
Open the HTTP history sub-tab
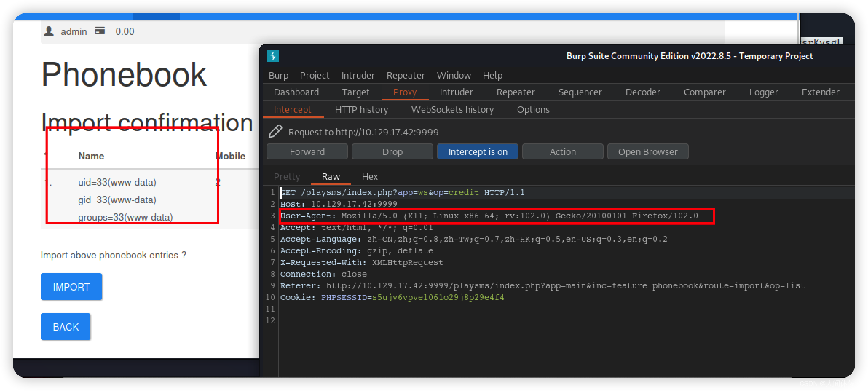tap(362, 110)
